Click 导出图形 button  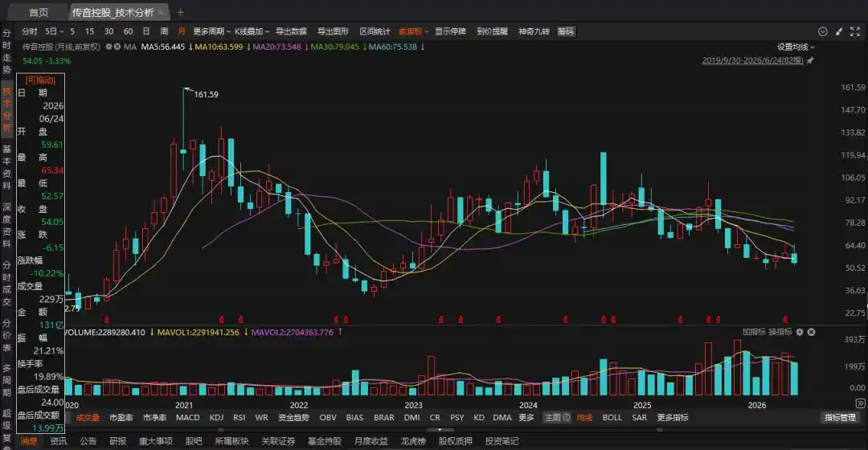(334, 31)
